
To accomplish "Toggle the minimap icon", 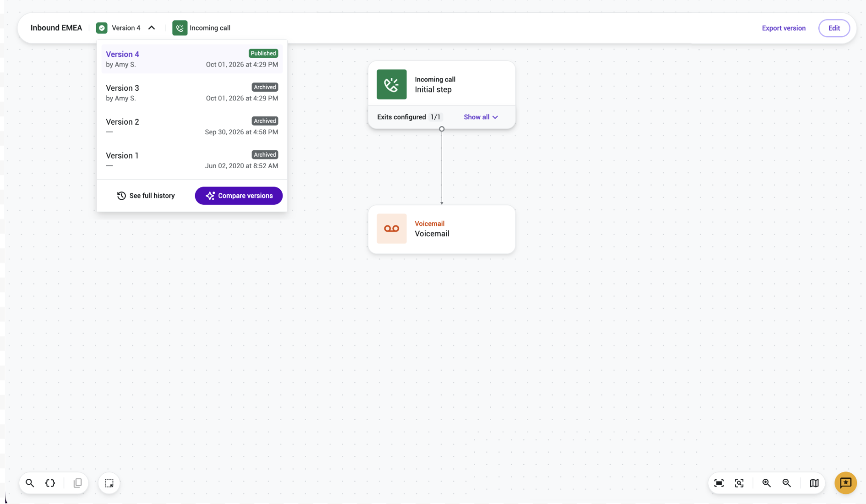I will click(814, 483).
